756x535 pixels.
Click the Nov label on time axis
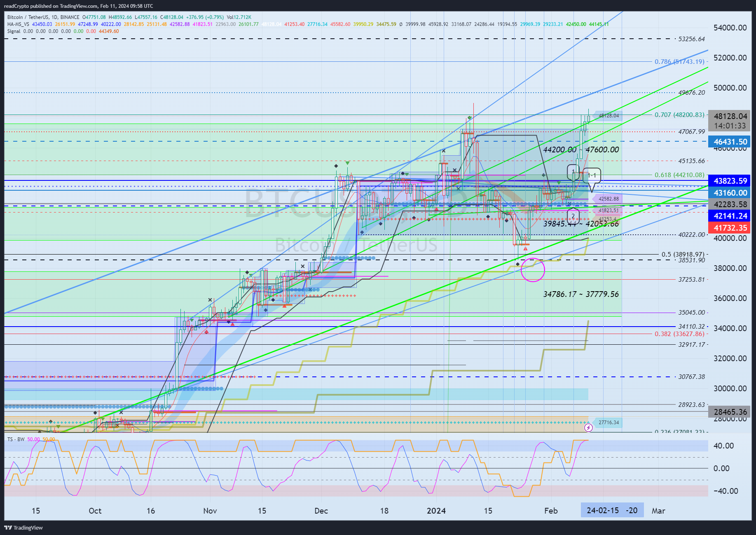(x=210, y=511)
